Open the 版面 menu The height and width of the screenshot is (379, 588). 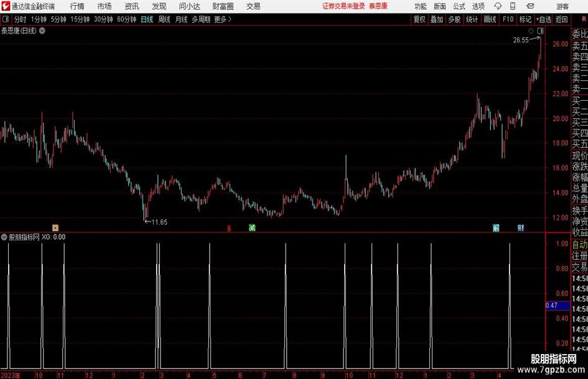pyautogui.click(x=440, y=6)
